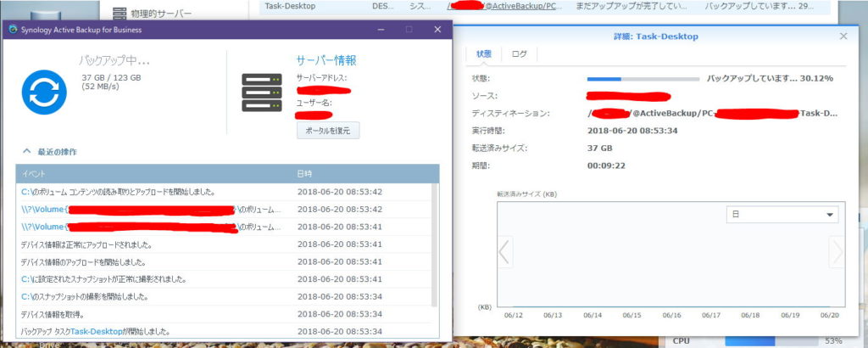Go to next chart period arrow
This screenshot has width=868, height=348.
[x=837, y=252]
